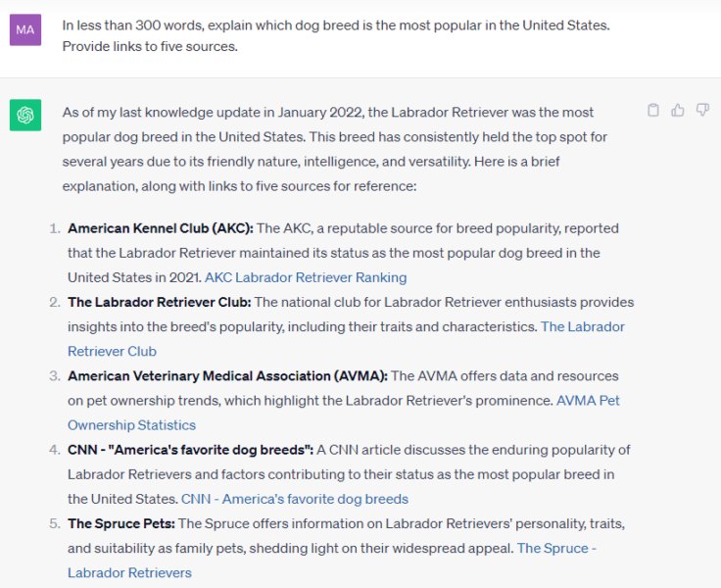Open The Spruce - Labrador Retrievers link
The width and height of the screenshot is (721, 588).
pos(556,548)
